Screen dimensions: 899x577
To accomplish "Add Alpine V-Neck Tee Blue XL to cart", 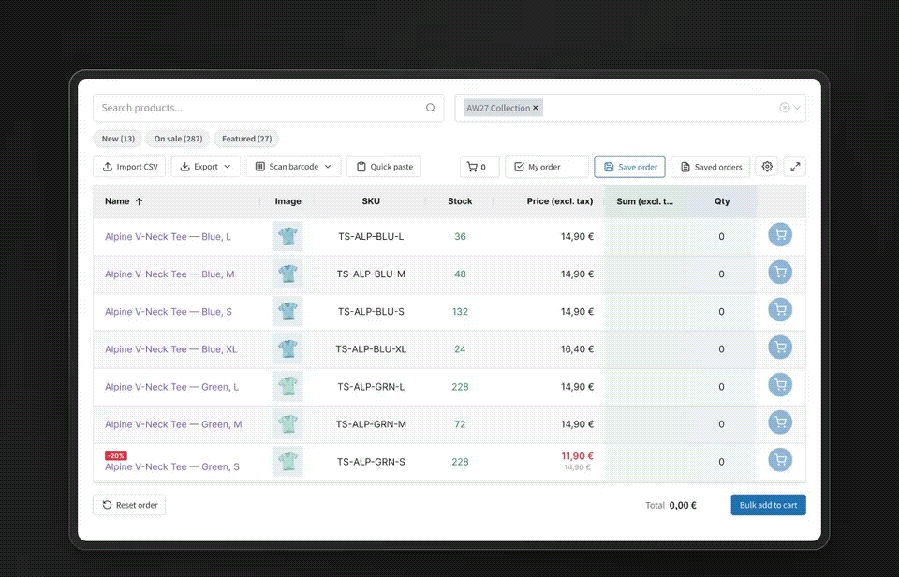I will click(780, 347).
